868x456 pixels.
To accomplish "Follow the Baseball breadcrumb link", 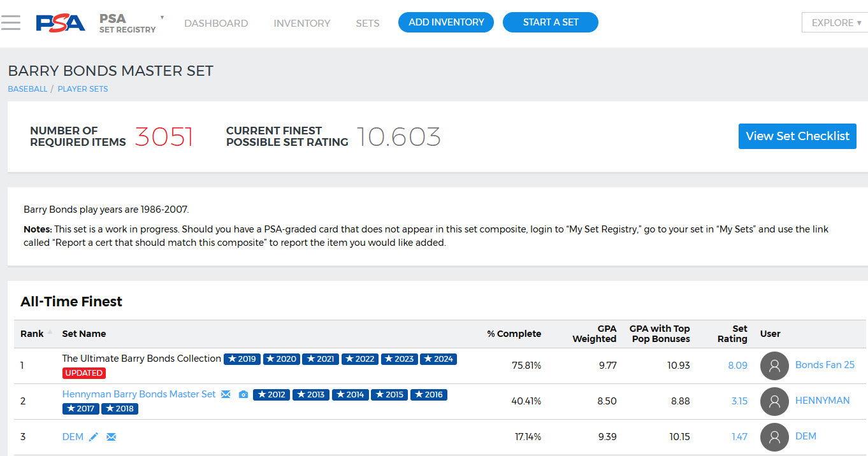I will point(27,89).
